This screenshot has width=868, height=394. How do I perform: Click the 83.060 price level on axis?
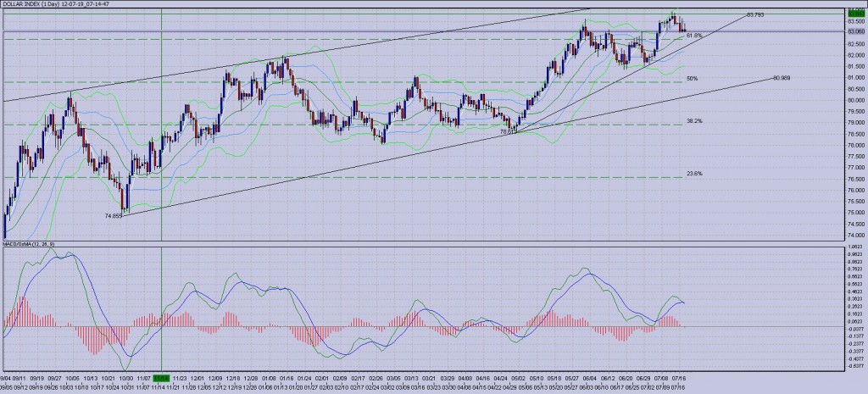point(856,32)
